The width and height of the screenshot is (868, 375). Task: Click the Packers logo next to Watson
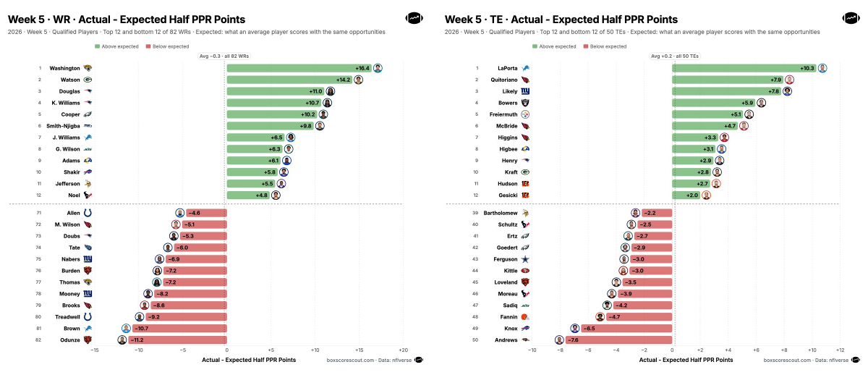click(x=88, y=80)
